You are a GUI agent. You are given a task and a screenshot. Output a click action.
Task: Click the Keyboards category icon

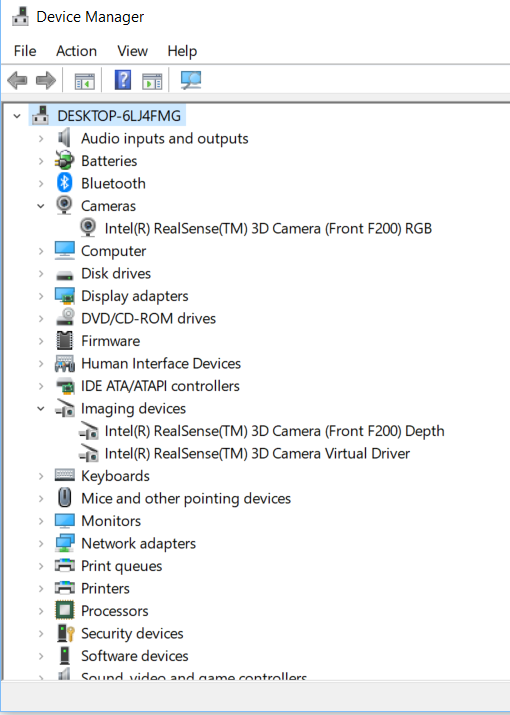click(64, 475)
